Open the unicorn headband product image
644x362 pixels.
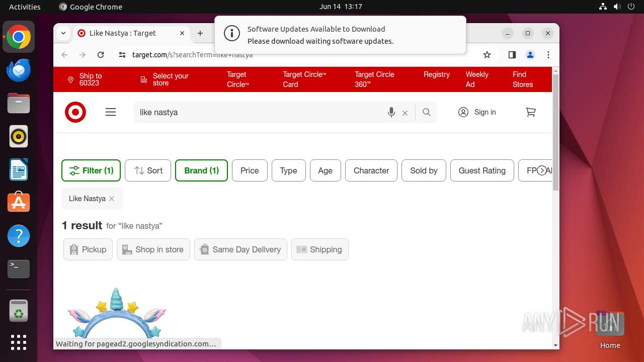coord(117,313)
